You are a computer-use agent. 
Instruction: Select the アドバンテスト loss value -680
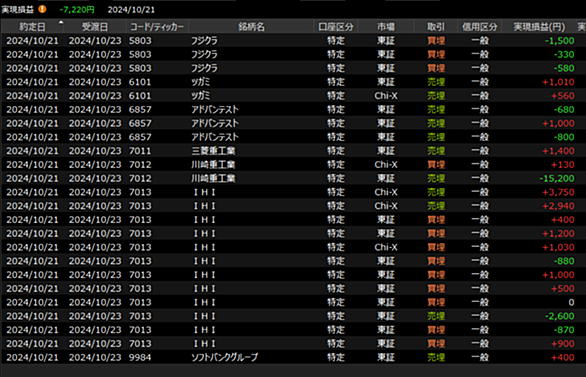coord(564,109)
